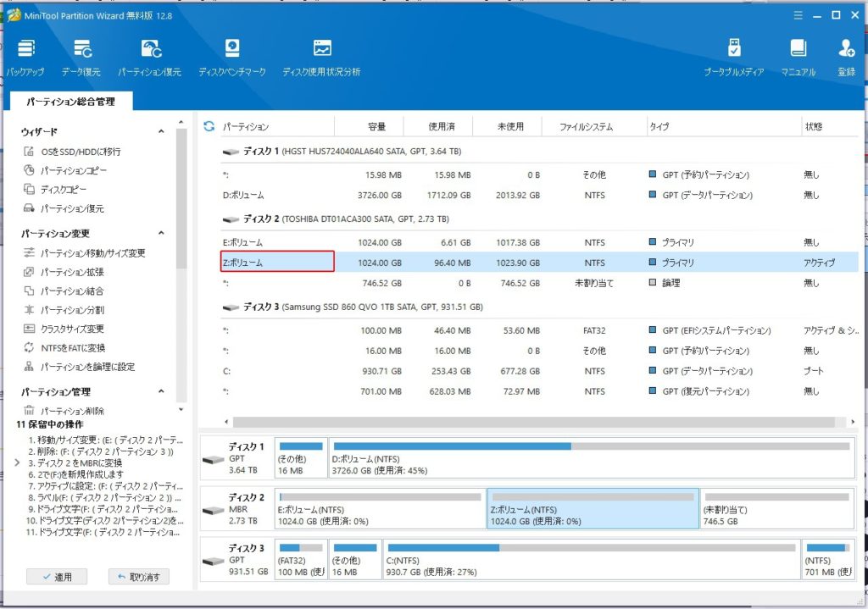Collapse the ウィザード section
Viewport: 868px width, 609px height.
[161, 132]
